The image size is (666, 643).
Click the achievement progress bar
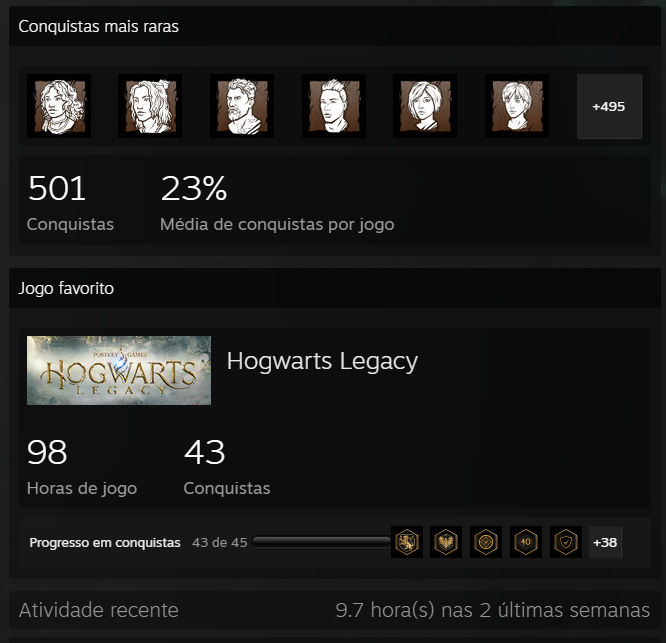[x=321, y=542]
